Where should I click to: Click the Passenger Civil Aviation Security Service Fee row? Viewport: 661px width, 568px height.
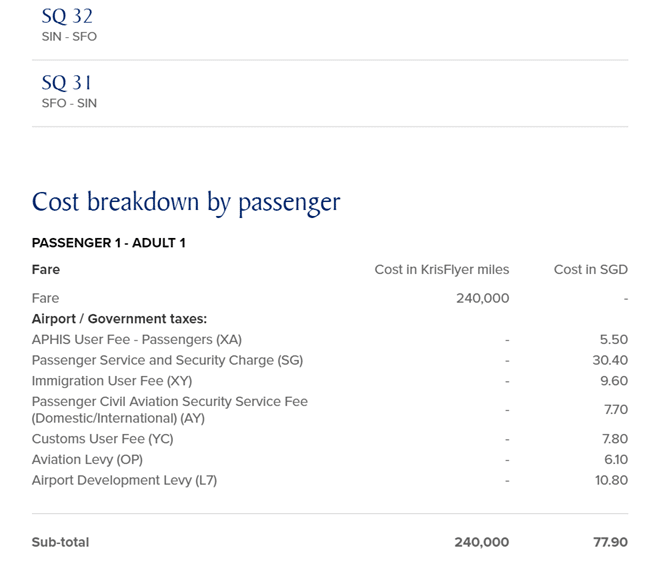(330, 410)
